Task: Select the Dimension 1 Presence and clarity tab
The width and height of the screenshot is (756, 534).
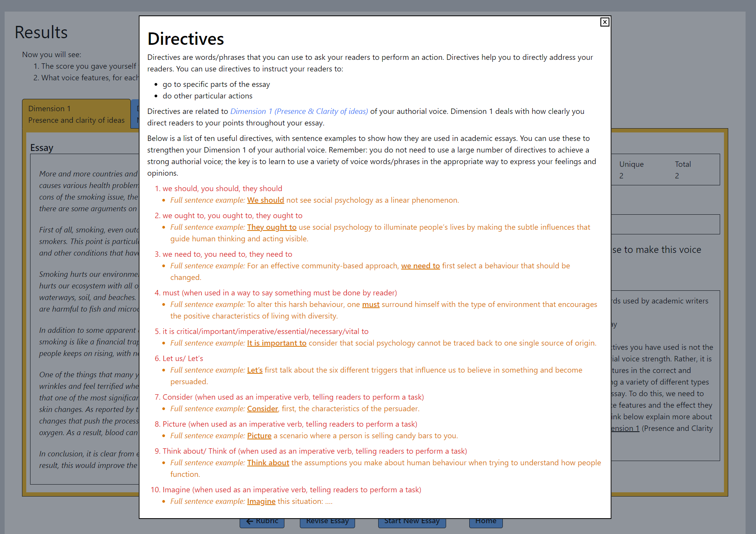Action: (76, 114)
